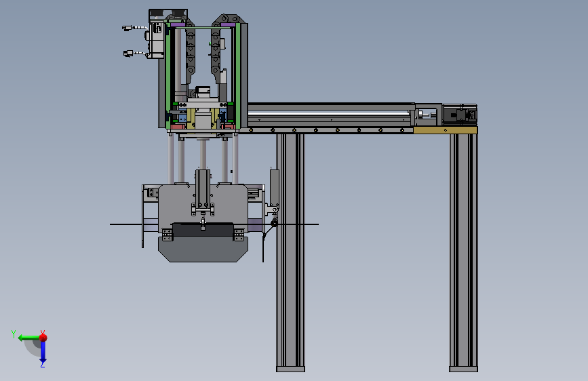
Task: Click the red X axis ball of the triad
Action: tap(43, 338)
